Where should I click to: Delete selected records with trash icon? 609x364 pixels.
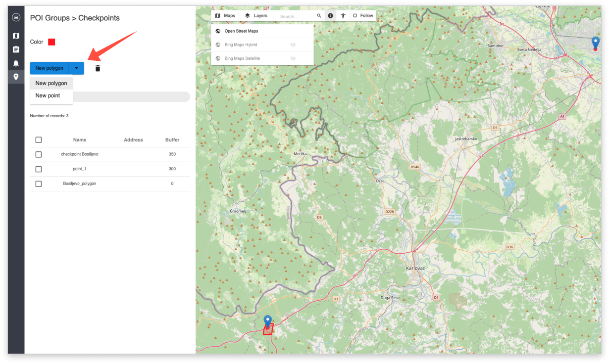click(98, 68)
